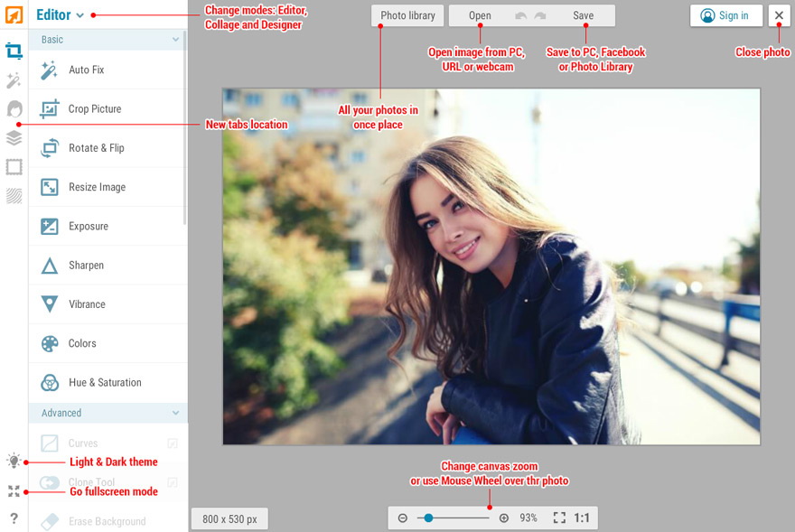
Task: Toggle Light & Dark theme with lightbulb icon
Action: pyautogui.click(x=13, y=461)
